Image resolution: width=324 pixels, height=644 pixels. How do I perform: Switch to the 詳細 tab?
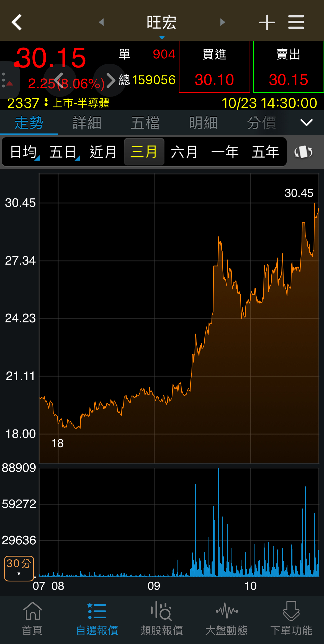tap(87, 123)
